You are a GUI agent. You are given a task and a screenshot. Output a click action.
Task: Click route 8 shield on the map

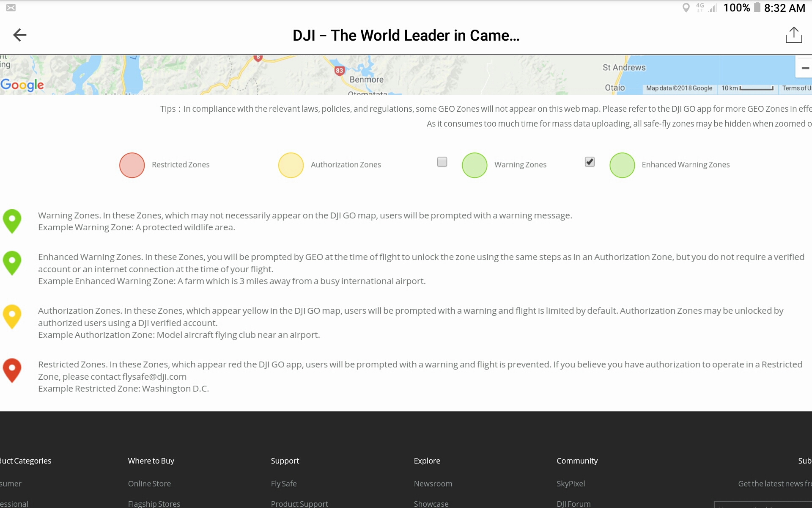(x=258, y=58)
